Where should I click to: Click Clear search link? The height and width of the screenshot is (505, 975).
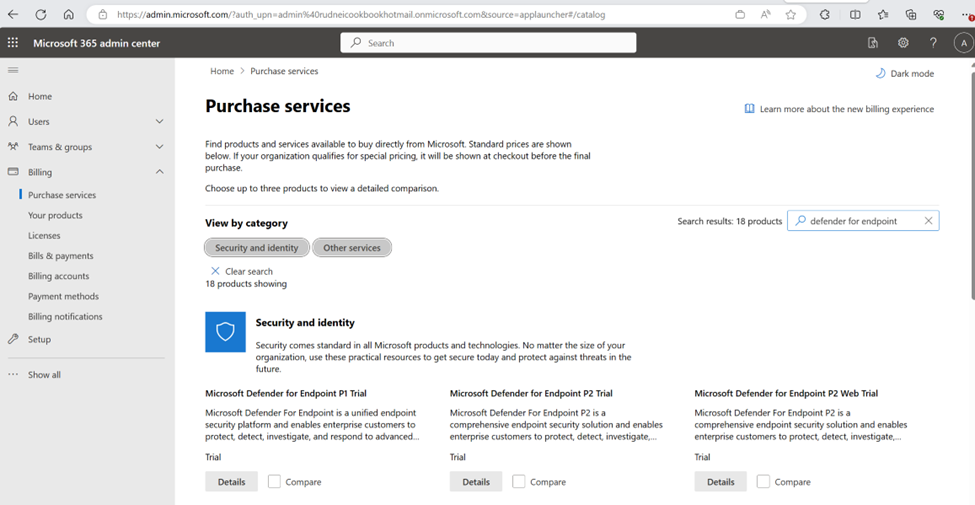[242, 271]
